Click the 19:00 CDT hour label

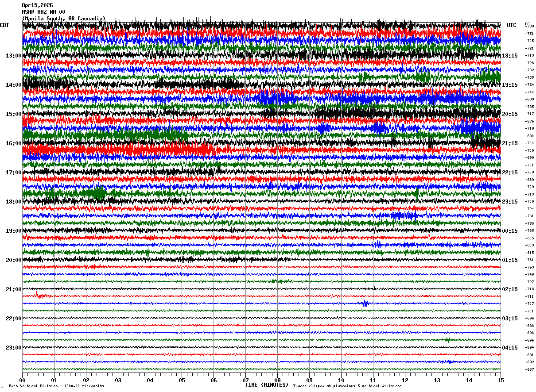14,231
